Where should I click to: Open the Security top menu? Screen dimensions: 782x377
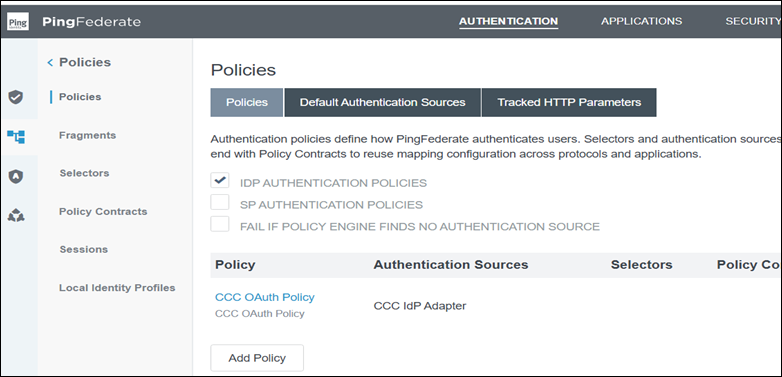pos(753,21)
